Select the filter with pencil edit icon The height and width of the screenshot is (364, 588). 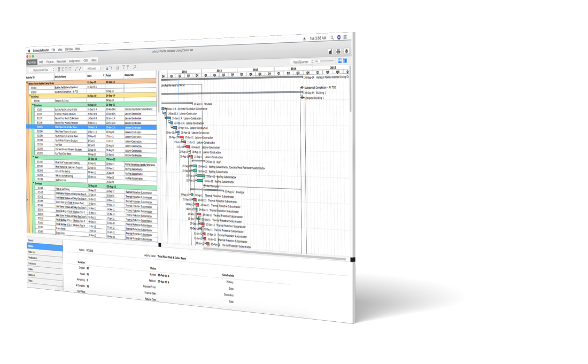[128, 68]
